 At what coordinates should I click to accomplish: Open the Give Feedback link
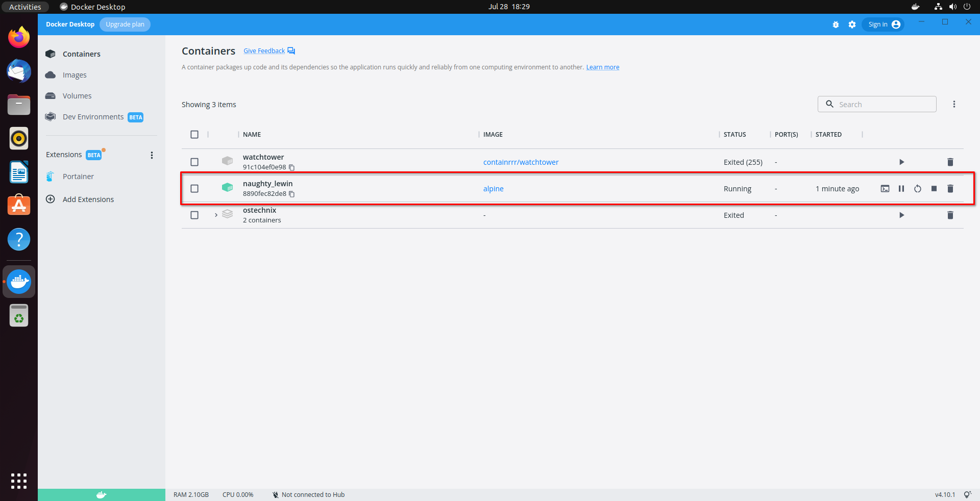coord(264,51)
